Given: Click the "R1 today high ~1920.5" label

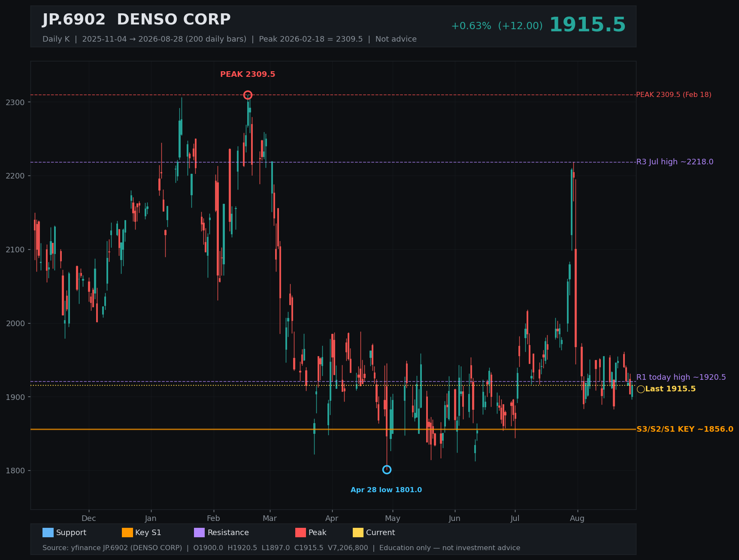Looking at the screenshot, I should [x=681, y=377].
